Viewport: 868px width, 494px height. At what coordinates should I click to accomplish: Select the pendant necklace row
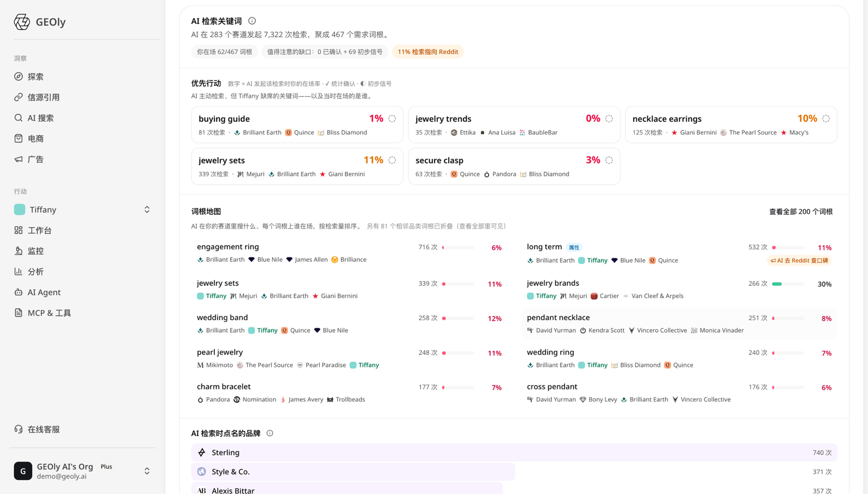point(679,323)
